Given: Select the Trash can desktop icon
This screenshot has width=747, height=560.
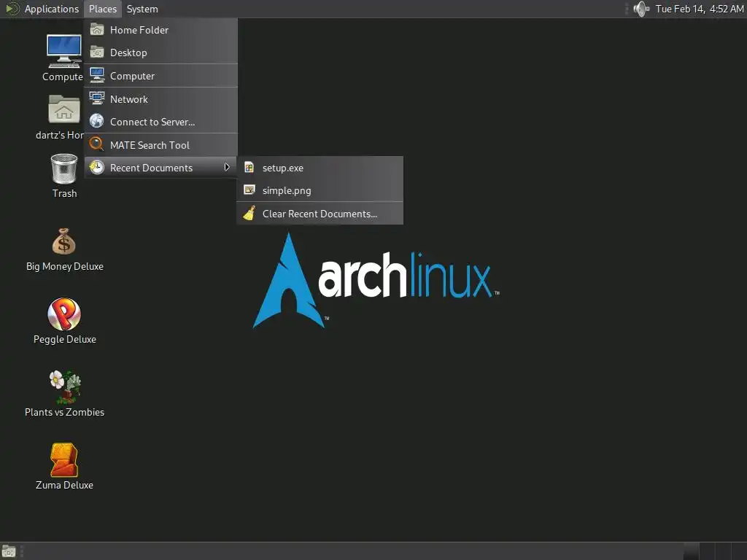Looking at the screenshot, I should [x=64, y=175].
